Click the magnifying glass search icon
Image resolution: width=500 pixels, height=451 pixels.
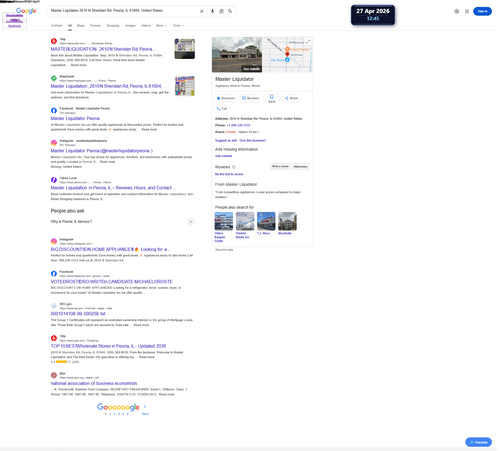click(230, 11)
